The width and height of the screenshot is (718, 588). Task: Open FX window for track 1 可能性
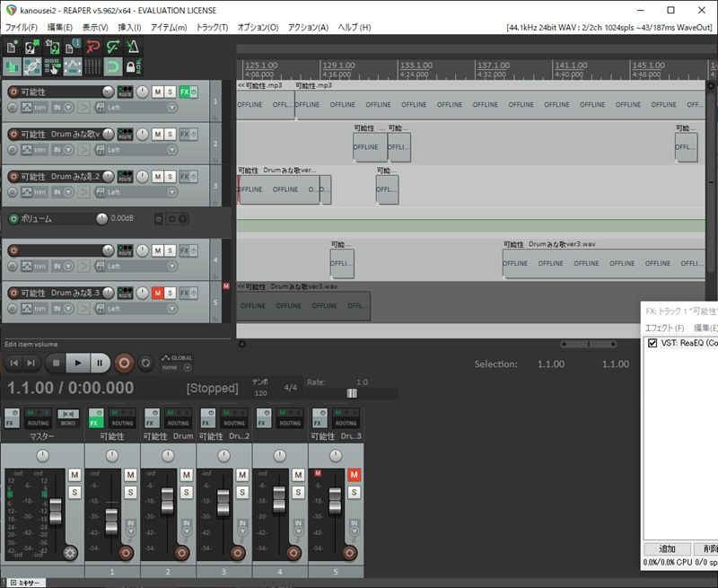pos(184,92)
